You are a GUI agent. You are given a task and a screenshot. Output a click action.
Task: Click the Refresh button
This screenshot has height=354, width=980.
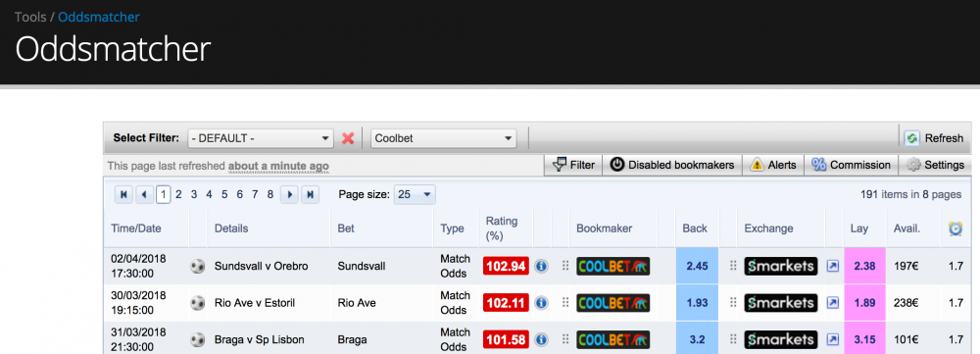pyautogui.click(x=935, y=138)
